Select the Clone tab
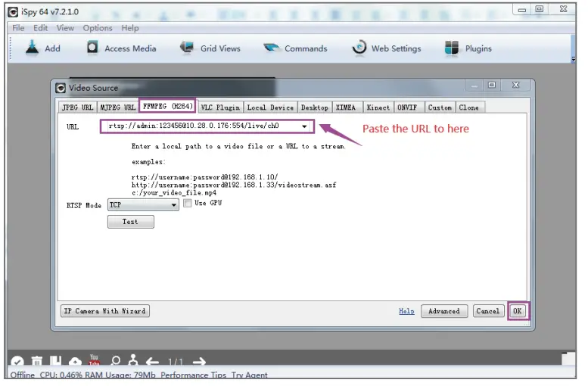Screen dimensions: 588x386 [x=469, y=107]
